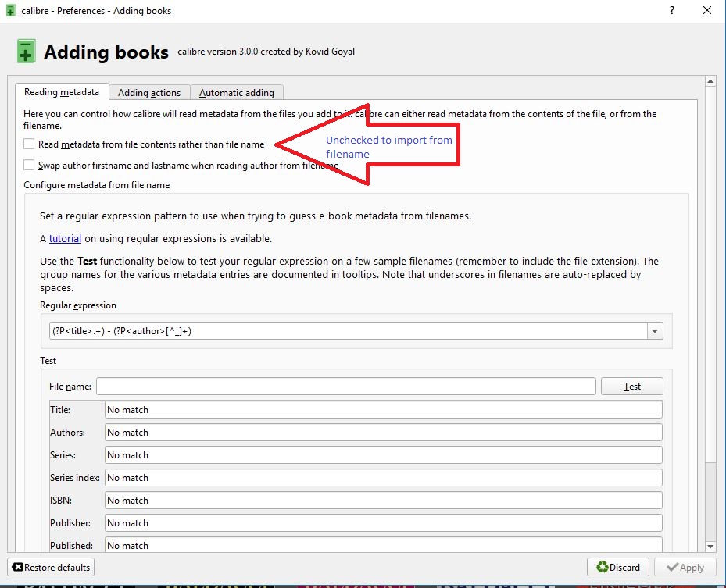Click 'calibre version 3.0.0 created by Kovid Goyal' text
The height and width of the screenshot is (588, 726).
[266, 52]
